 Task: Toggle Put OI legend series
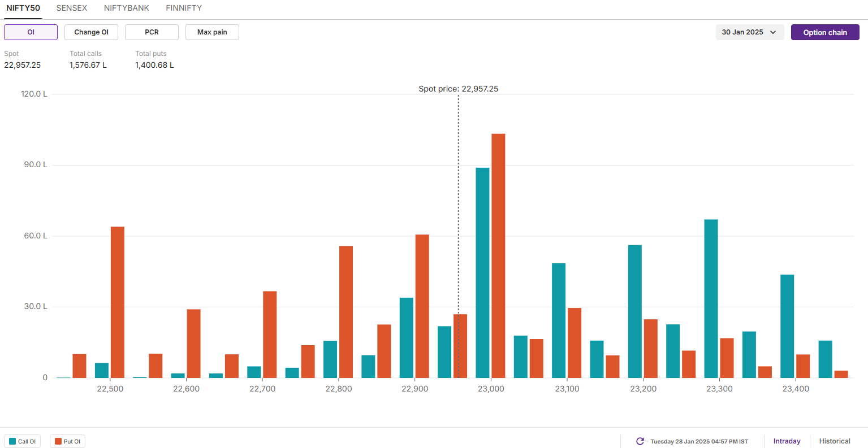pyautogui.click(x=67, y=441)
